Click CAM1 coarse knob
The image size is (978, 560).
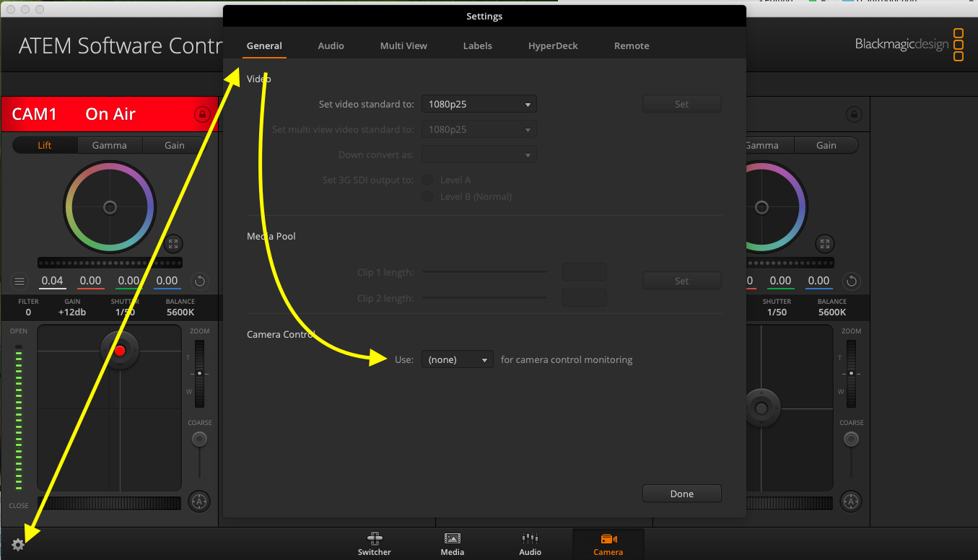coord(199,439)
